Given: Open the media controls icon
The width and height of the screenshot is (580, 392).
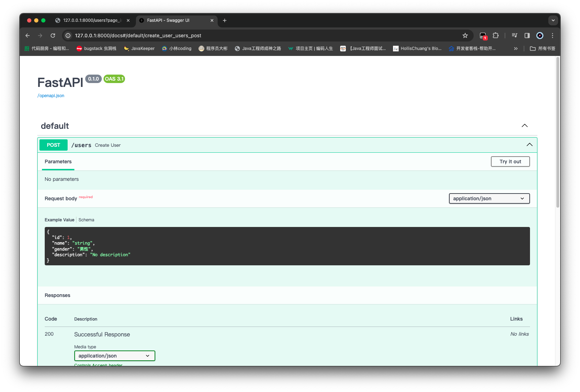Looking at the screenshot, I should coord(514,36).
